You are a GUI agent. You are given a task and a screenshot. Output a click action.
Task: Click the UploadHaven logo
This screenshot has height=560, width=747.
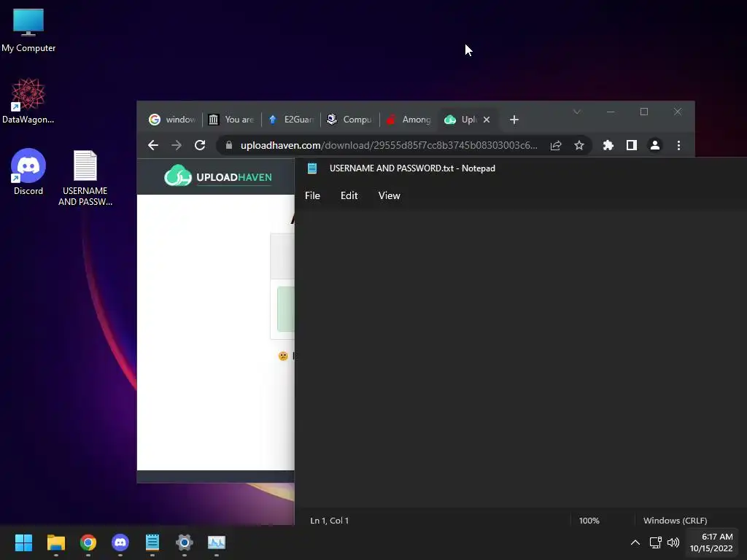(218, 176)
